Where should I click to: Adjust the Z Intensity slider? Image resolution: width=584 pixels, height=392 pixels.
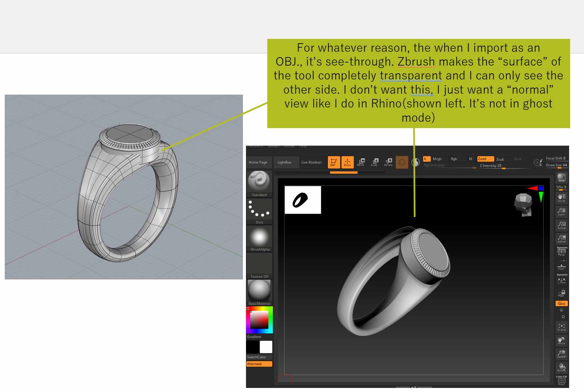click(x=504, y=166)
